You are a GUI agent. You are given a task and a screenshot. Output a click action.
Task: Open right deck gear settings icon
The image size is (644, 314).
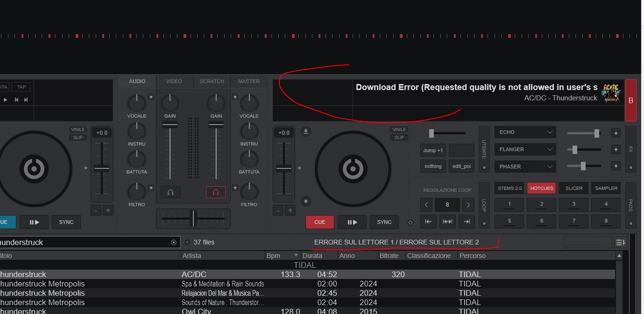tap(410, 223)
